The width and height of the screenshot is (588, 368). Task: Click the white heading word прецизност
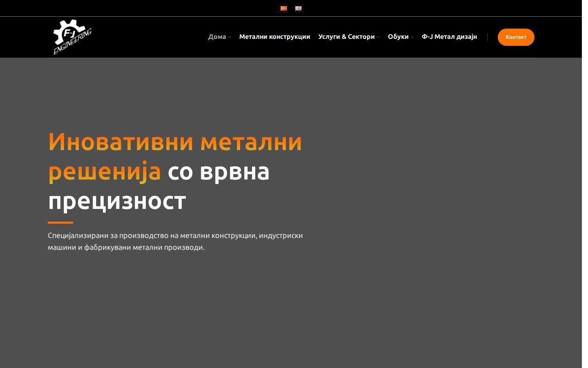(117, 201)
